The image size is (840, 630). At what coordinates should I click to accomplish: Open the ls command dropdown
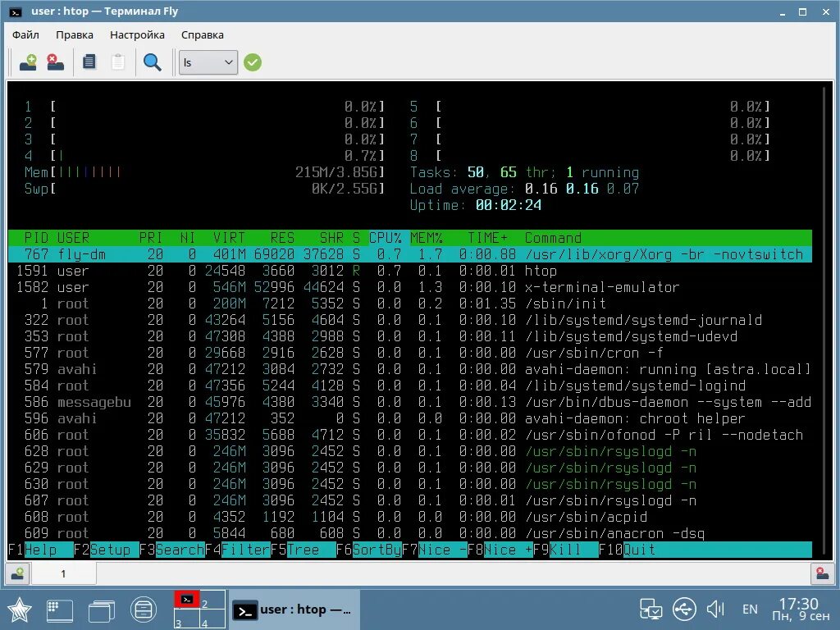(x=208, y=62)
